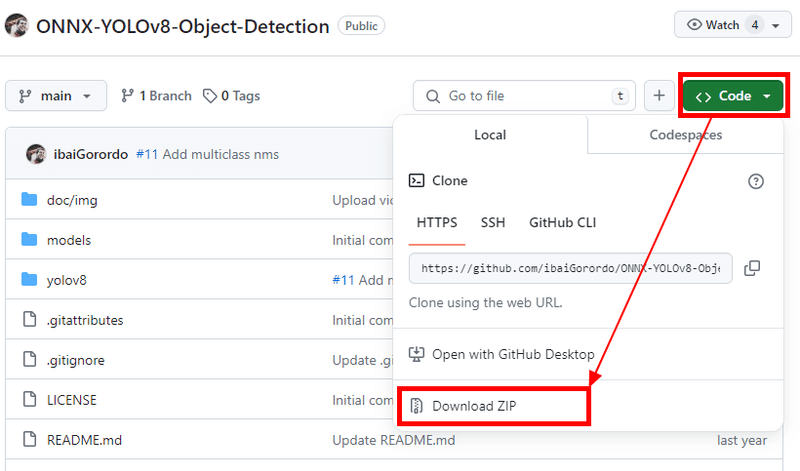This screenshot has height=471, width=800.
Task: Expand the main branch dropdown
Action: point(56,96)
